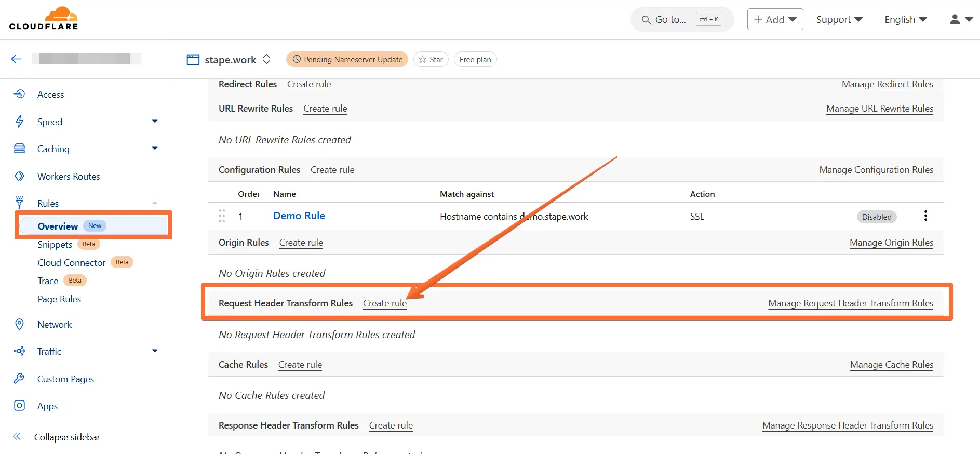Click the stape.work website window icon

[x=193, y=60]
